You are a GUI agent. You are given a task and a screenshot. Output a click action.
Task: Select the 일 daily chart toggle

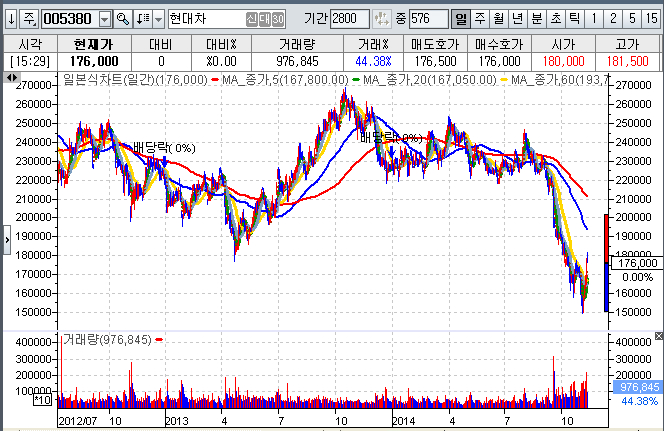click(460, 19)
